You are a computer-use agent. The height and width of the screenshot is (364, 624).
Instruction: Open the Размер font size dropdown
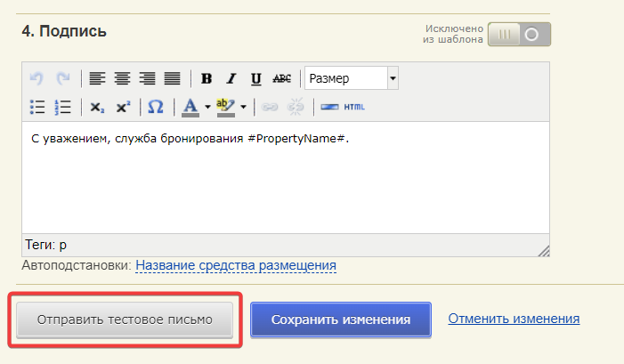pyautogui.click(x=352, y=78)
